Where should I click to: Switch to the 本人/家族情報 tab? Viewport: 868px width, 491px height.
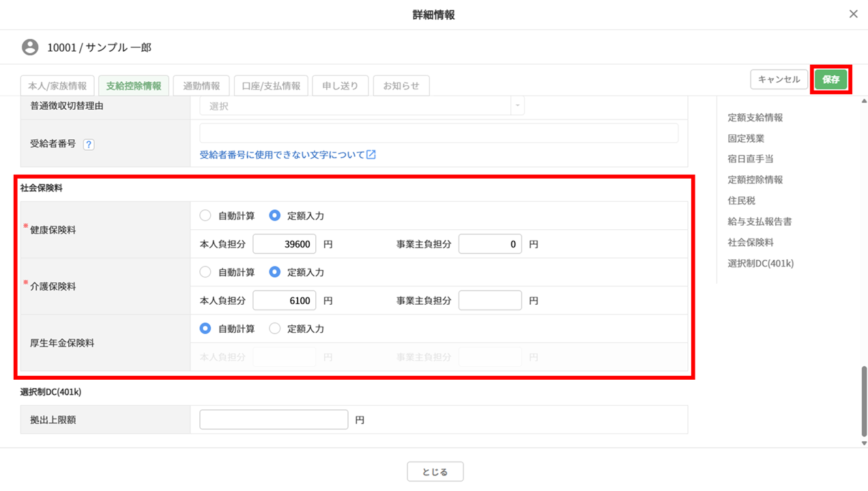[x=57, y=86]
